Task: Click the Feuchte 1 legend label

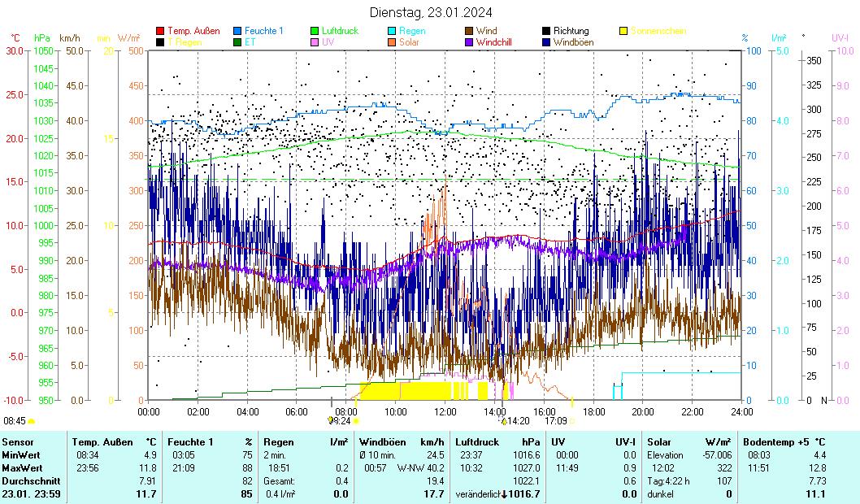Action: (x=264, y=31)
